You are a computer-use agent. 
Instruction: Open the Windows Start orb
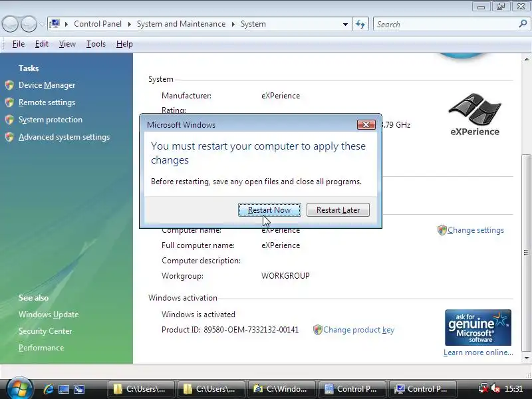pos(20,389)
